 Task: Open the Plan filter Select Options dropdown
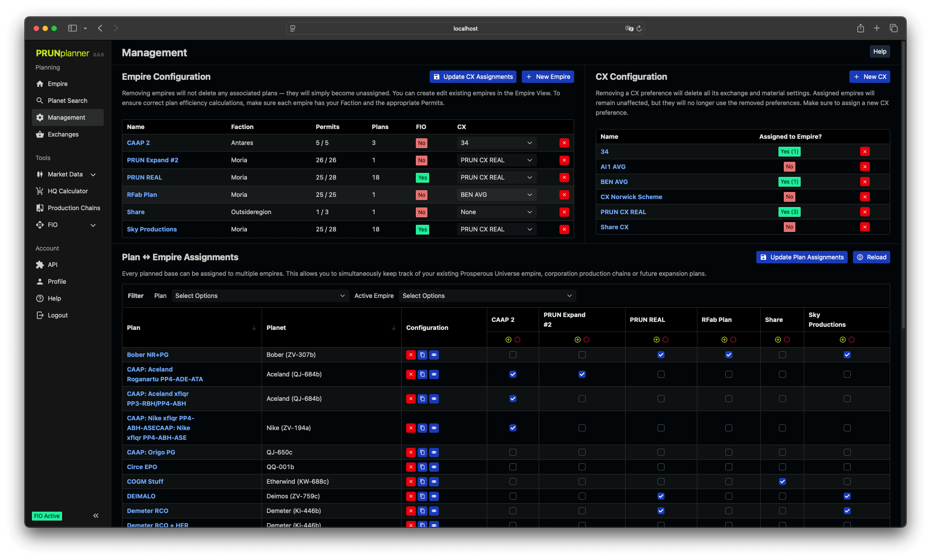coord(260,296)
